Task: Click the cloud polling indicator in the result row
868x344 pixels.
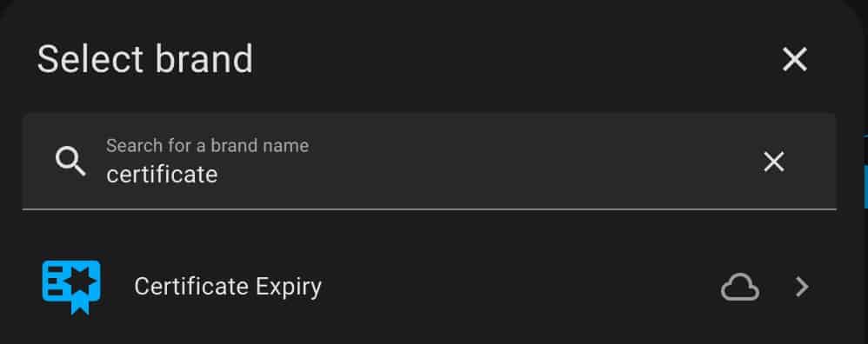Action: click(x=739, y=287)
